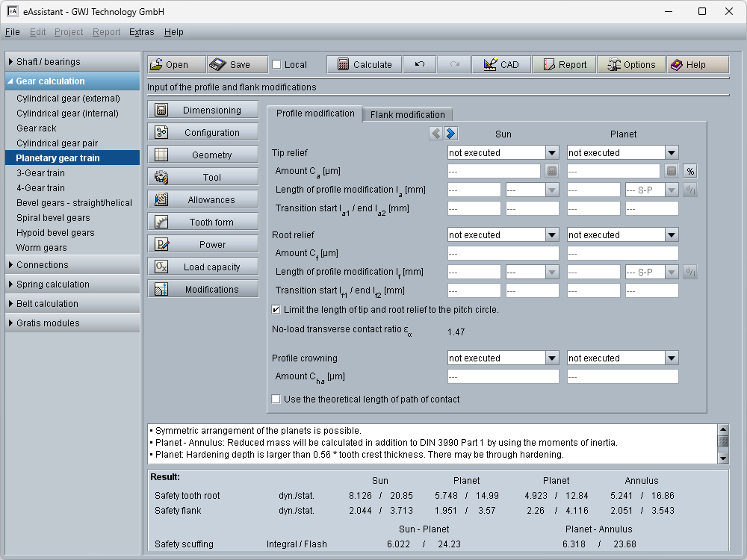The width and height of the screenshot is (747, 560).
Task: Enable the Local checkbox
Action: coord(277,65)
